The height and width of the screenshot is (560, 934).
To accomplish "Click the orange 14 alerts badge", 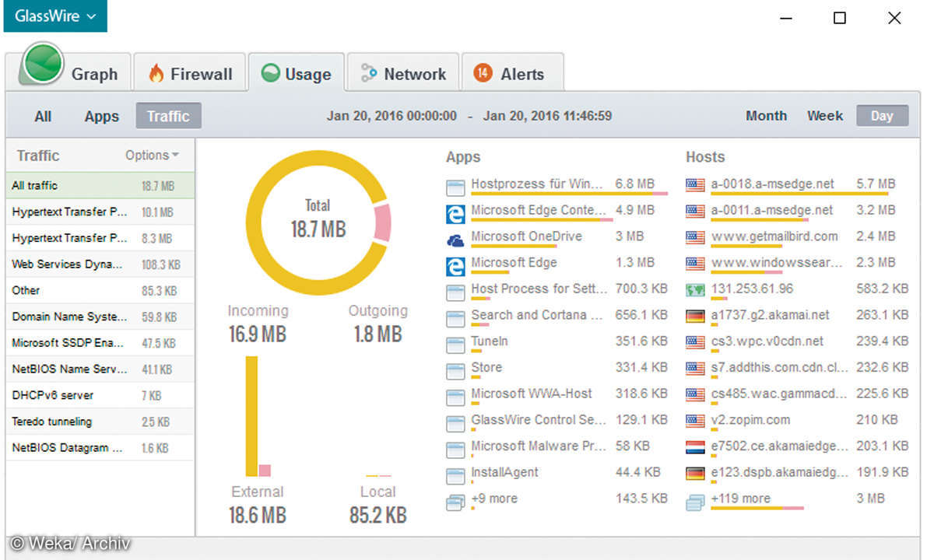I will click(483, 73).
